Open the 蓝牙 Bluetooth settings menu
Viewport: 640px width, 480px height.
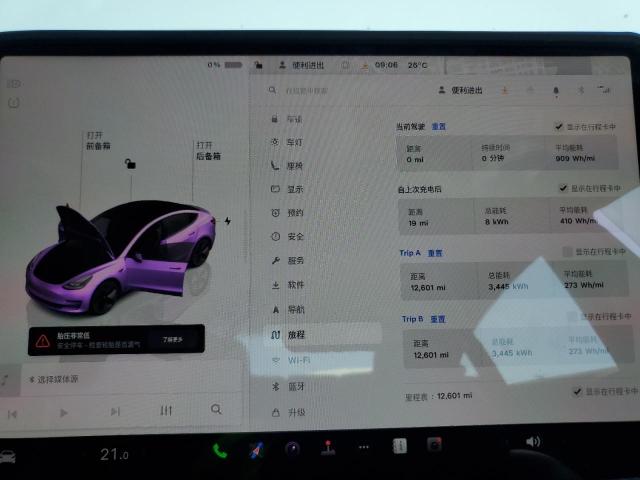[x=296, y=386]
